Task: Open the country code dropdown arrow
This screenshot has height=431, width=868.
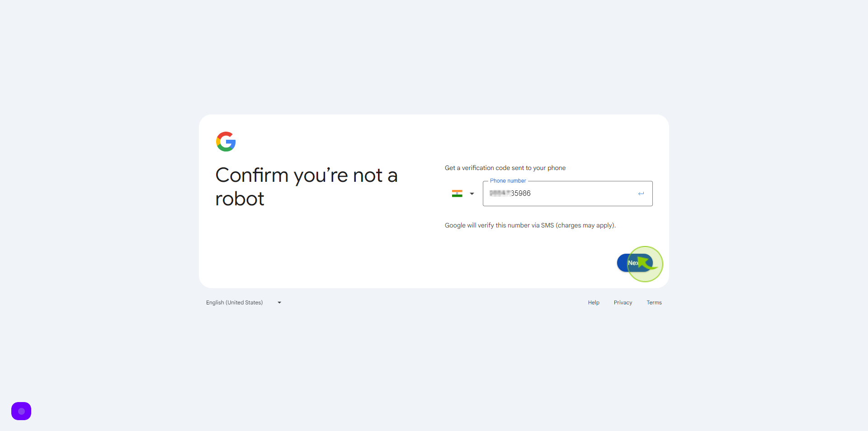Action: pyautogui.click(x=472, y=194)
